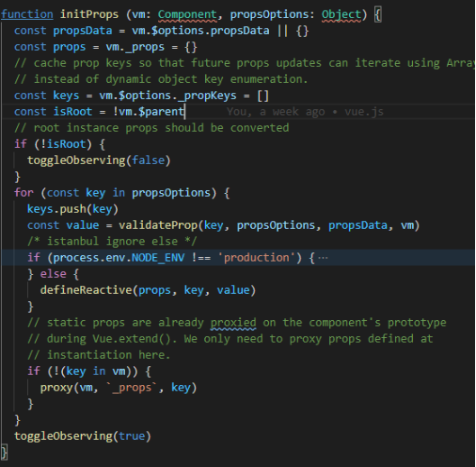The height and width of the screenshot is (467, 476).
Task: Click the validateProp function call
Action: 158,225
